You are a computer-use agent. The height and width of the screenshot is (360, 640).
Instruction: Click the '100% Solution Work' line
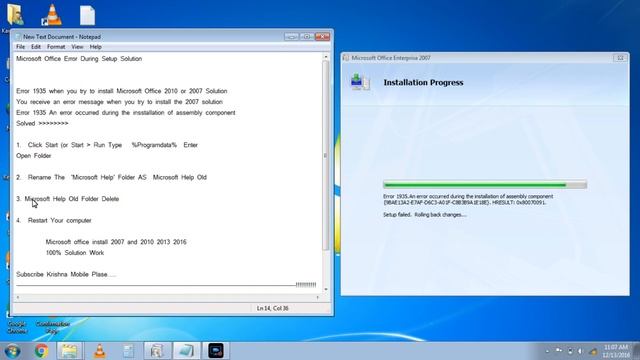coord(75,253)
